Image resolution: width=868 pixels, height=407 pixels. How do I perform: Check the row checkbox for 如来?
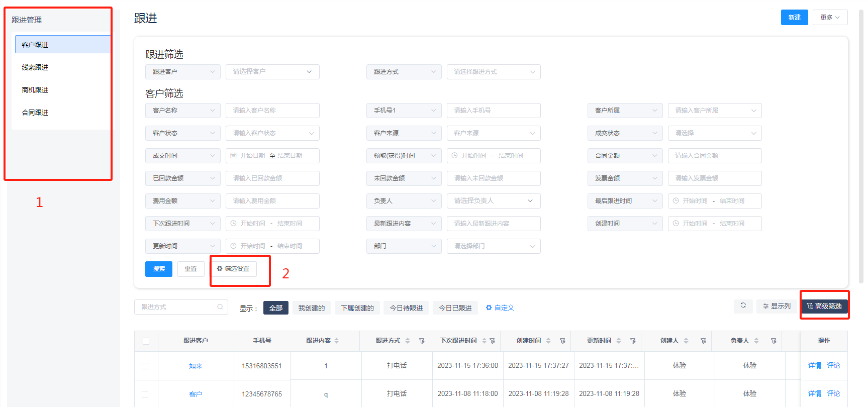pos(145,366)
